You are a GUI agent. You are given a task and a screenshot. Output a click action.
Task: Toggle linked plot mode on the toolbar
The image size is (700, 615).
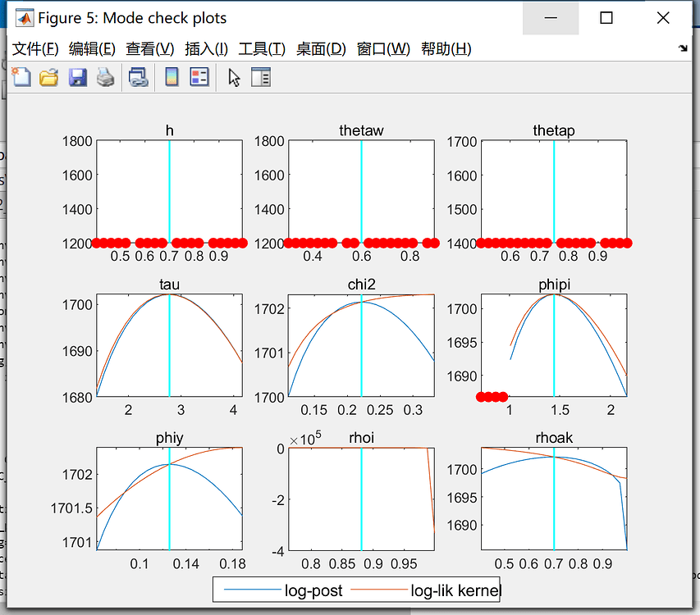pos(138,76)
